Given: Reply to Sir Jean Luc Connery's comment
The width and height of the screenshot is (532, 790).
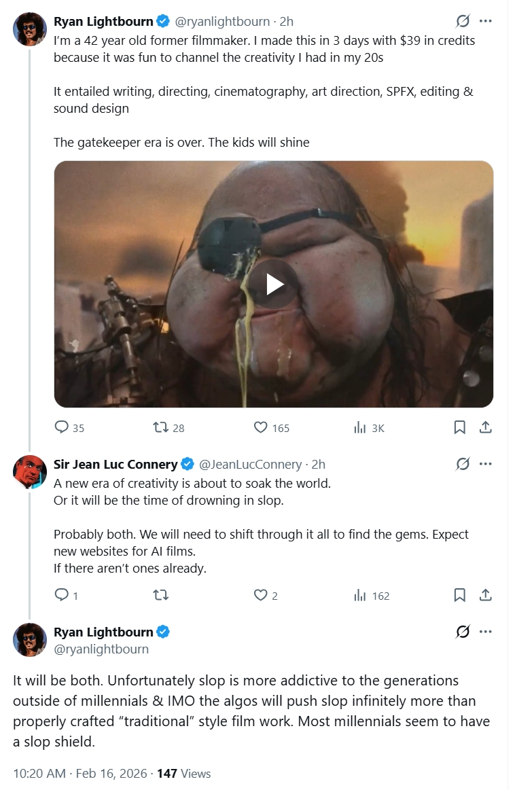Looking at the screenshot, I should (62, 595).
